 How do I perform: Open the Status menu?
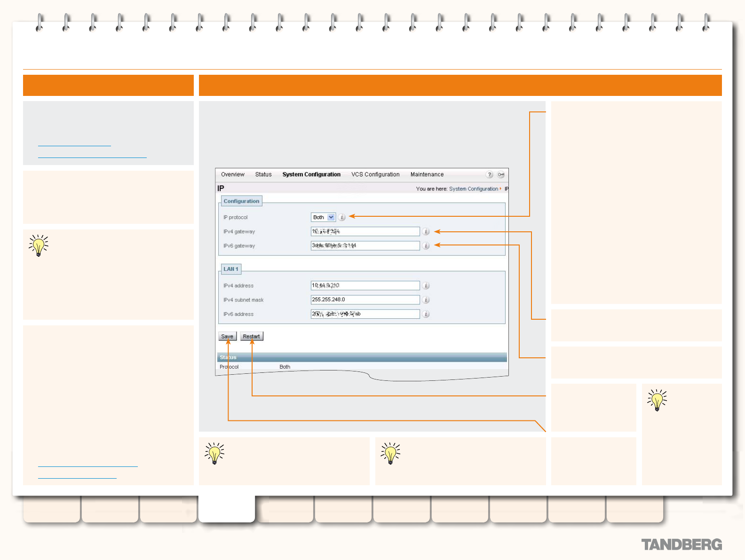(263, 174)
